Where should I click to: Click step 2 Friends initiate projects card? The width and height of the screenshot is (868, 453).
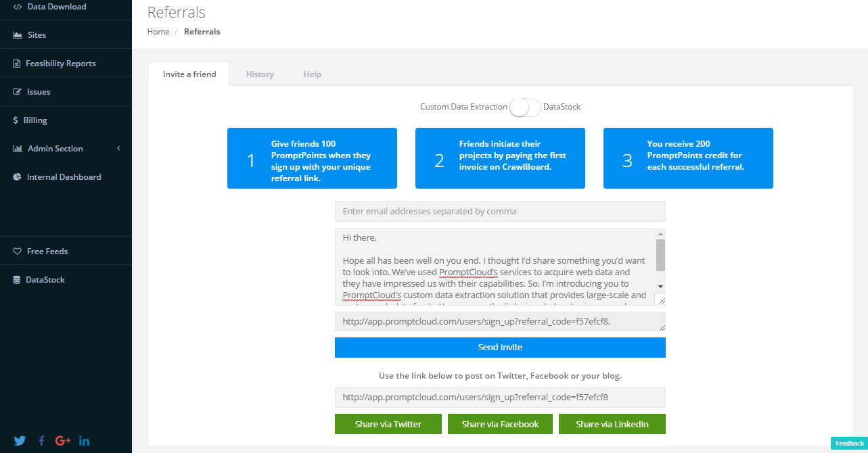500,158
